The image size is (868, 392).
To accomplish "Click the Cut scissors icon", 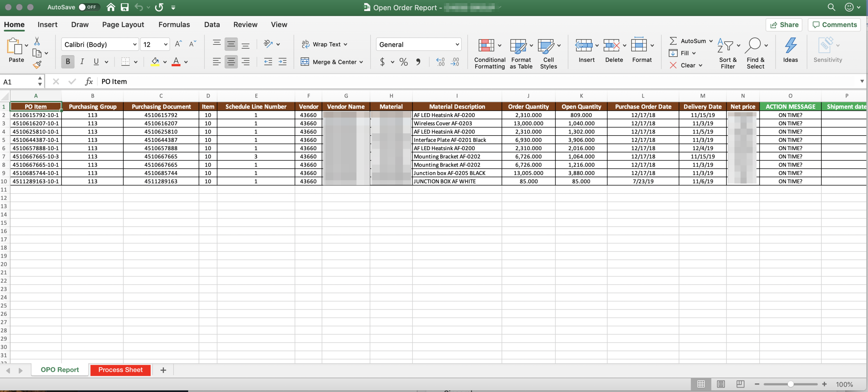I will [37, 41].
